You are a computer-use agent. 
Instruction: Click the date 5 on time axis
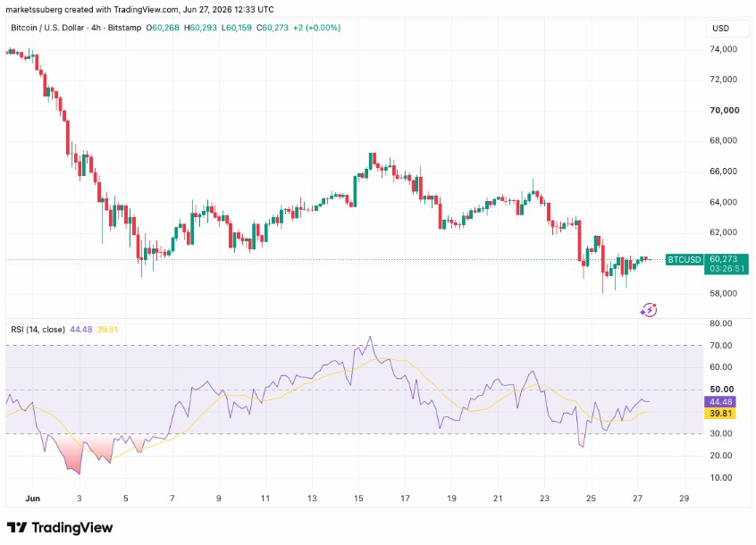[x=126, y=499]
